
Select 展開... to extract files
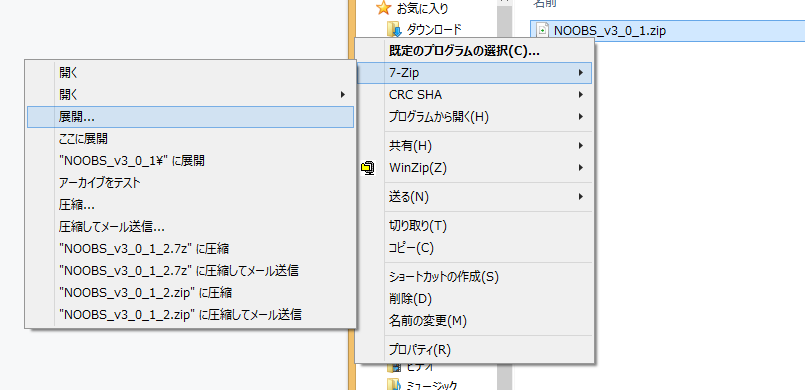pyautogui.click(x=190, y=117)
